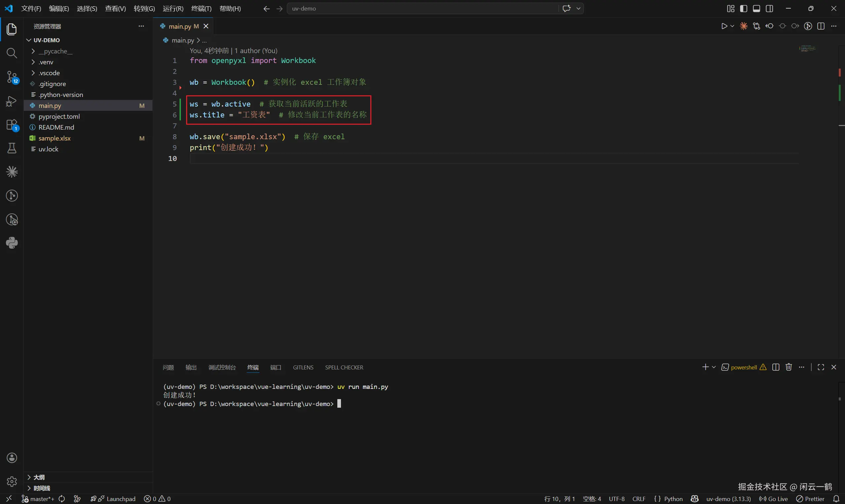Screen dimensions: 845x504
Task: Click the Go Live status bar button
Action: 773,499
